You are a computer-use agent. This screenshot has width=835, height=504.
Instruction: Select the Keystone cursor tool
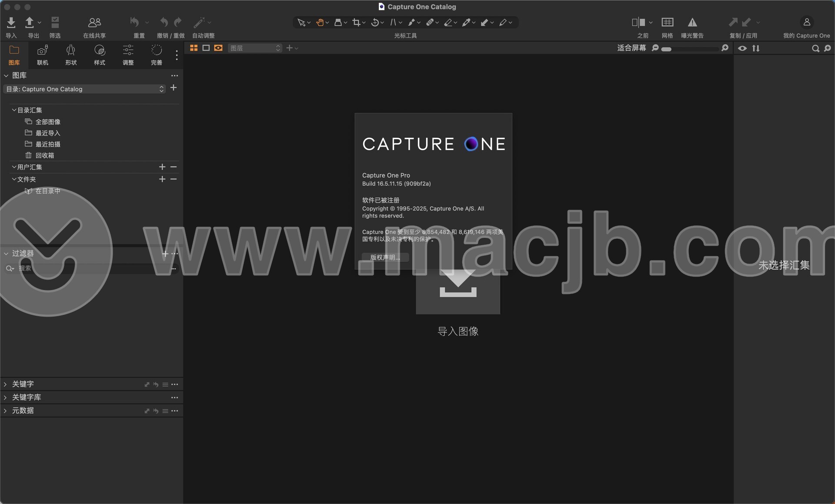(393, 22)
